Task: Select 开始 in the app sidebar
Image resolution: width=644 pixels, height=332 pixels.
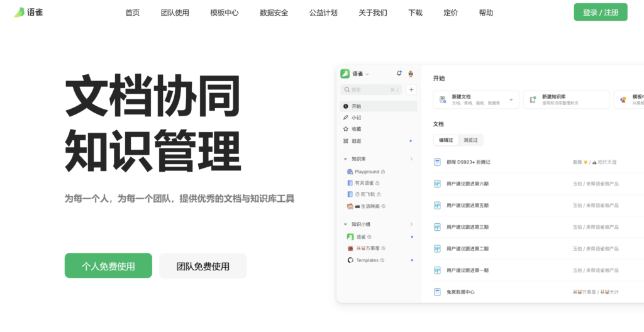Action: click(378, 106)
